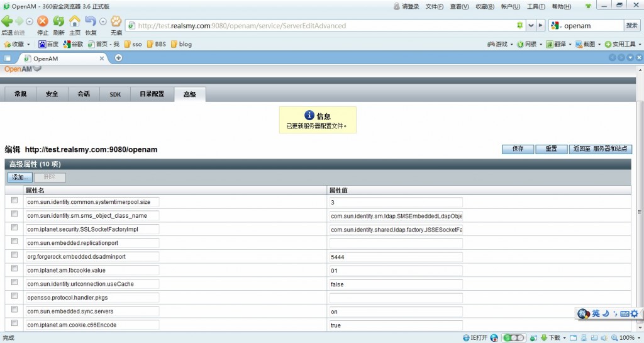
Task: Go back with the green back arrow
Action: click(x=7, y=21)
